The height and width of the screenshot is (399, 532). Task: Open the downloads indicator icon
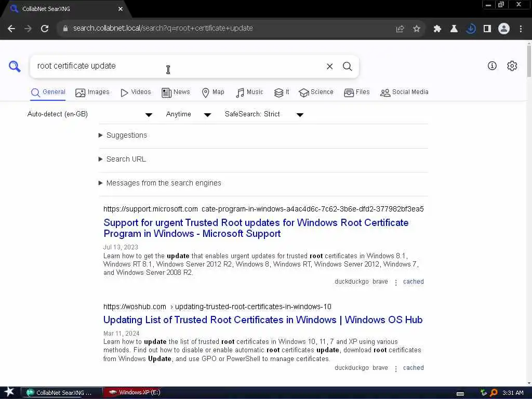pyautogui.click(x=471, y=29)
